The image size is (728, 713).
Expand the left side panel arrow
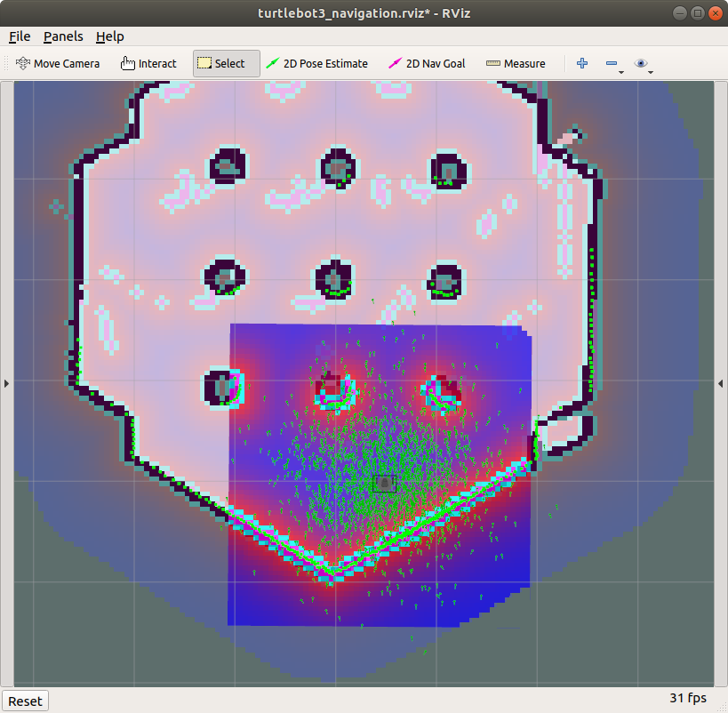6,383
